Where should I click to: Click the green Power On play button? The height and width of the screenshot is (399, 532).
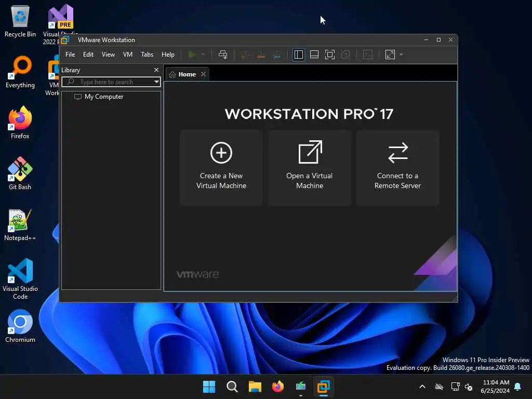192,55
